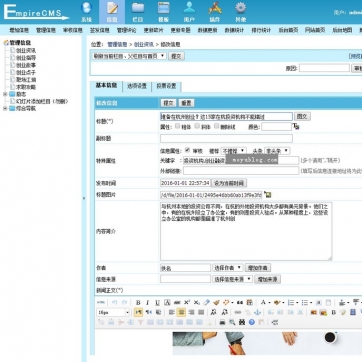Click the print icon in editor toolbar
Image resolution: width=362 pixels, height=362 pixels.
tap(222, 322)
